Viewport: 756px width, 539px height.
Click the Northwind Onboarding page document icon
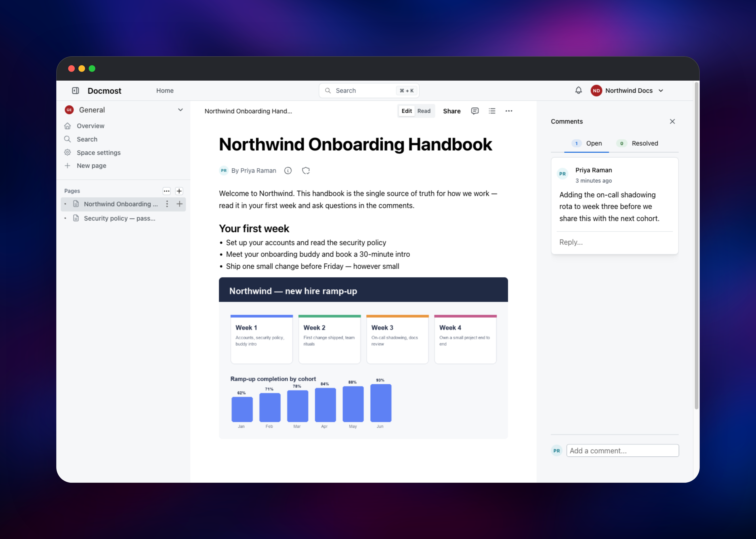(76, 204)
